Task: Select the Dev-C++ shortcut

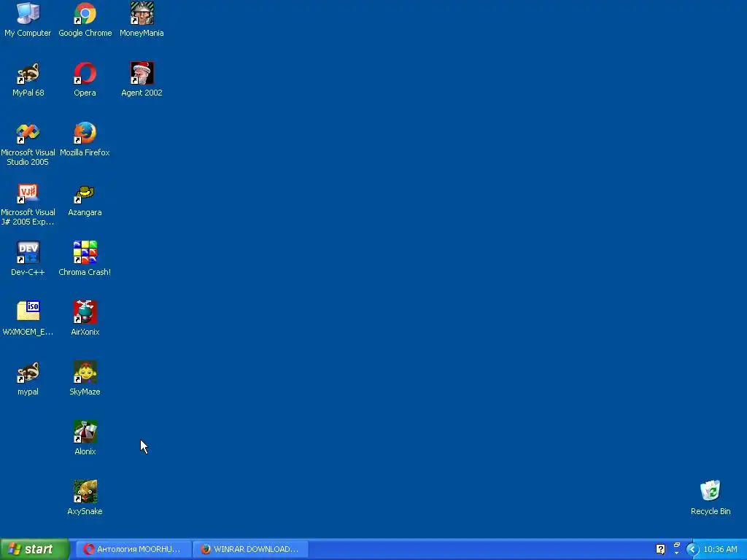Action: click(28, 259)
